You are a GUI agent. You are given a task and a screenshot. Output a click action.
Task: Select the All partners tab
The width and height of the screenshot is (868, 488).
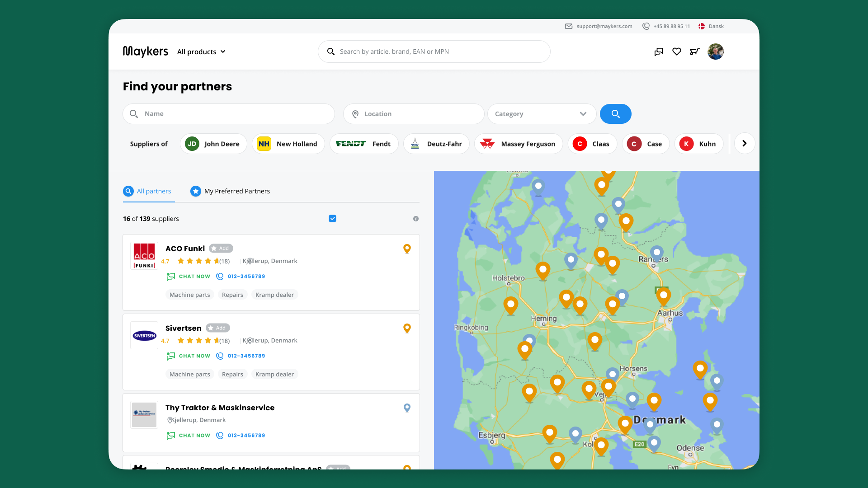click(147, 191)
